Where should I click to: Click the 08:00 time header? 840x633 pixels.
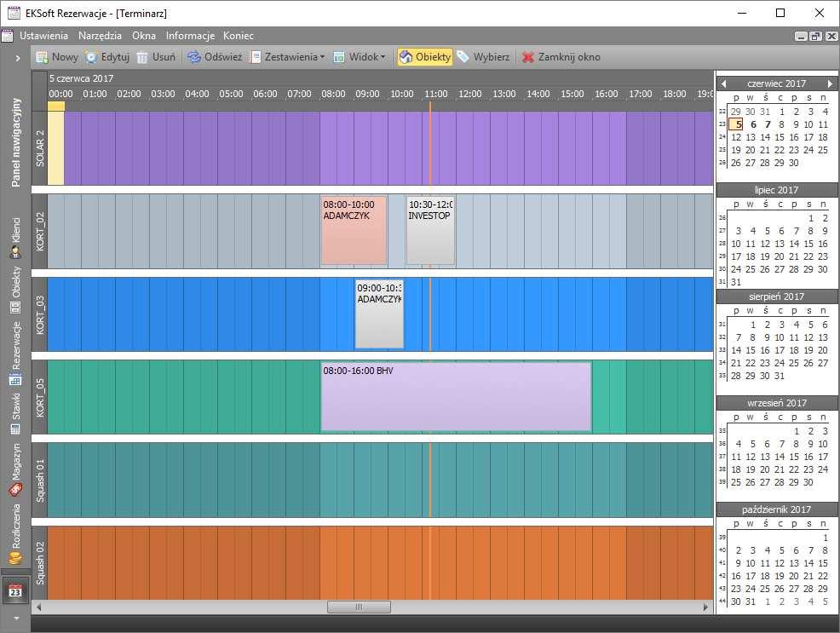point(333,94)
